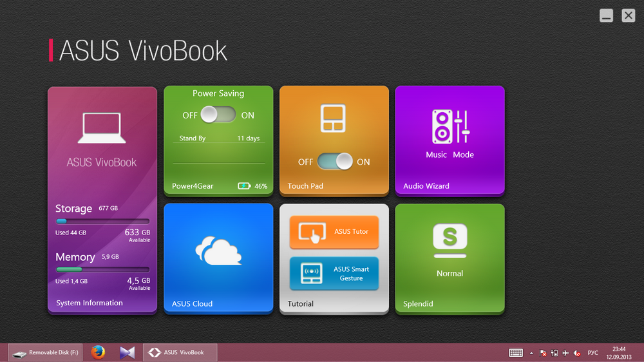The image size is (644, 362).
Task: Close the ASUS VivoBook window
Action: click(x=628, y=15)
